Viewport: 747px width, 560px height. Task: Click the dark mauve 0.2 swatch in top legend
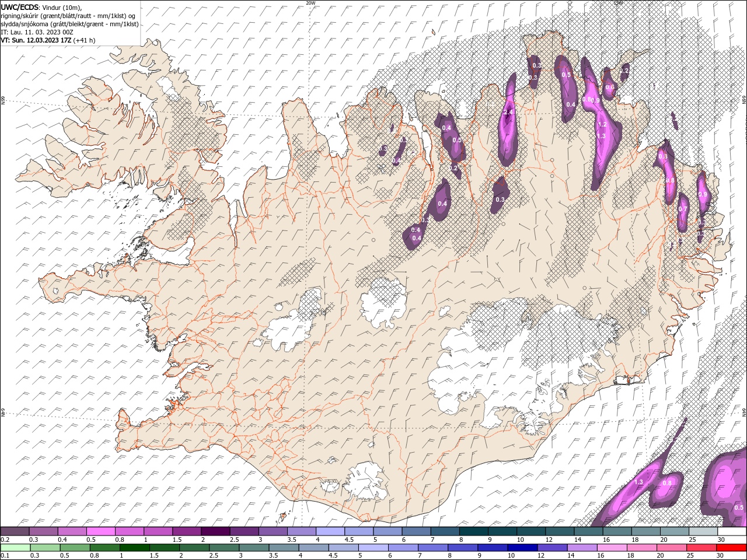(x=15, y=531)
